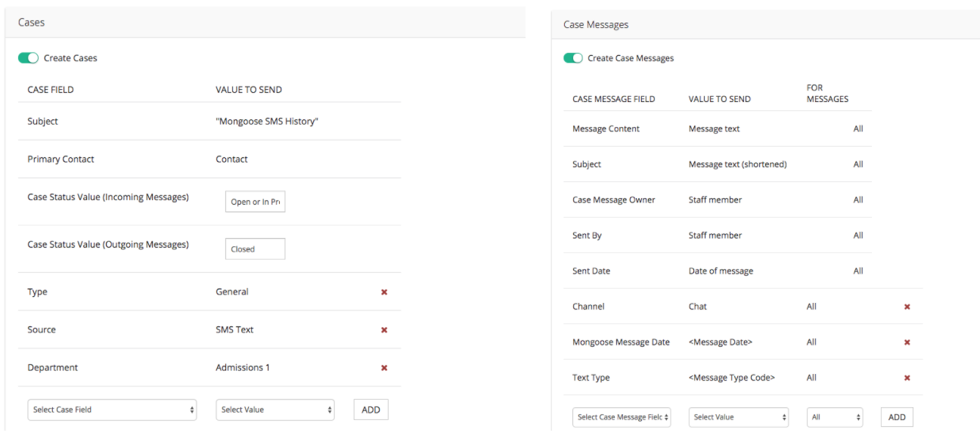Toggle the Create Cases switch
The height and width of the screenshot is (439, 980).
pyautogui.click(x=29, y=58)
